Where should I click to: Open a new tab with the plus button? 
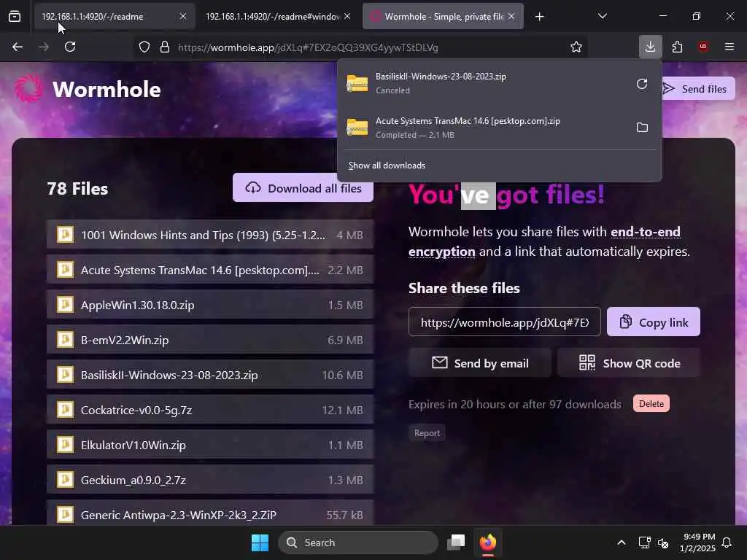tap(539, 17)
